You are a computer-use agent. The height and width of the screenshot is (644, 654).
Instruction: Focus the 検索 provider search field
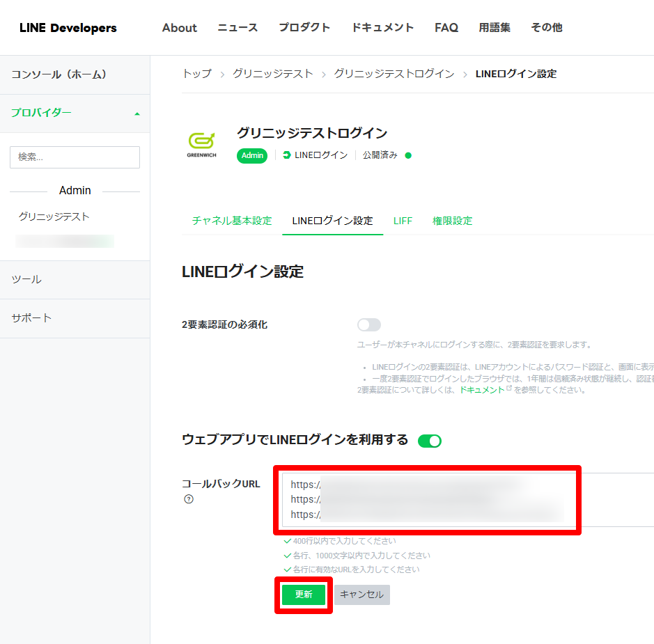pyautogui.click(x=75, y=157)
